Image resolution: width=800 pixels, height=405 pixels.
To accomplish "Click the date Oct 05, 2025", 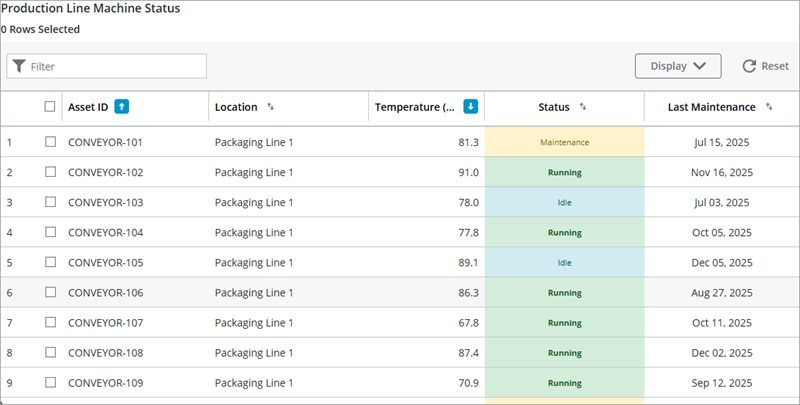I will 721,233.
